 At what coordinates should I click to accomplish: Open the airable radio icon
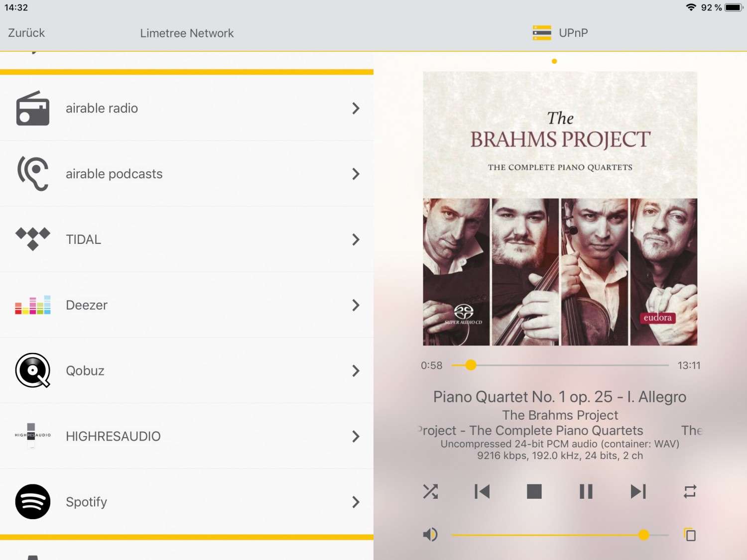pos(33,108)
